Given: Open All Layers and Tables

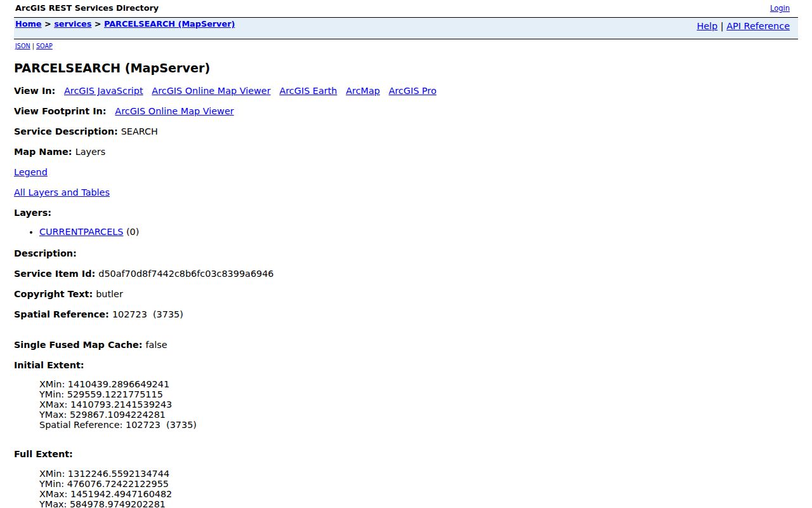Looking at the screenshot, I should pos(62,192).
